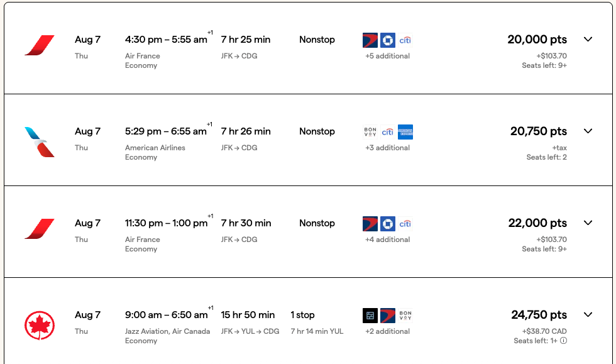Expand the 22,000 pts flight row

pyautogui.click(x=588, y=223)
